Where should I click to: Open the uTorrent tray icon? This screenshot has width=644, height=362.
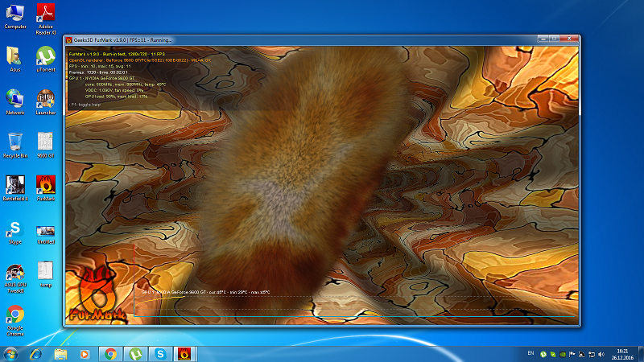(543, 354)
